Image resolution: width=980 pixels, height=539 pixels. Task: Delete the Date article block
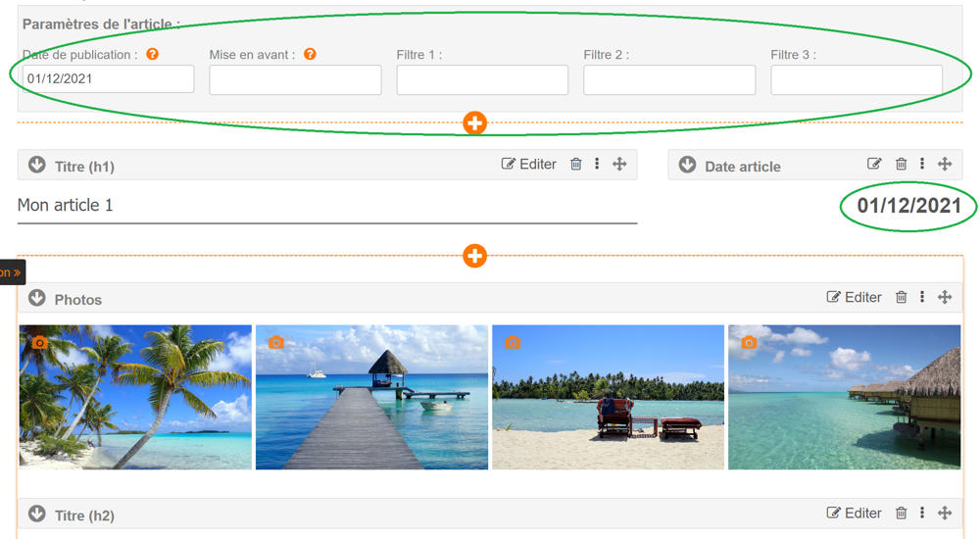(901, 165)
